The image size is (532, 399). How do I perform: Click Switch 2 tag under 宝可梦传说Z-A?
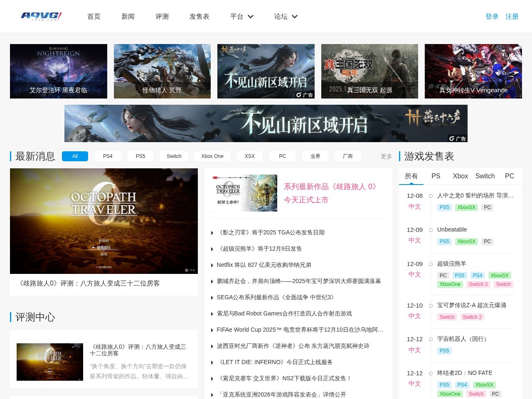click(472, 317)
